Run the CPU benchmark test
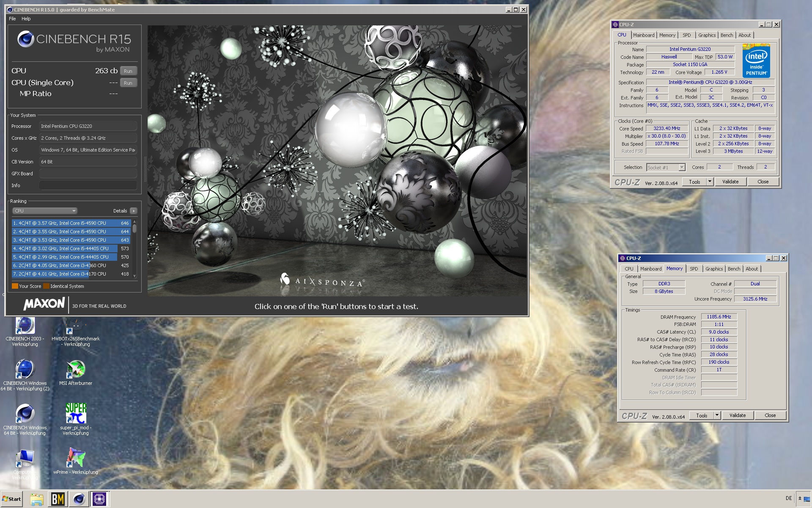The height and width of the screenshot is (508, 812). pos(129,71)
